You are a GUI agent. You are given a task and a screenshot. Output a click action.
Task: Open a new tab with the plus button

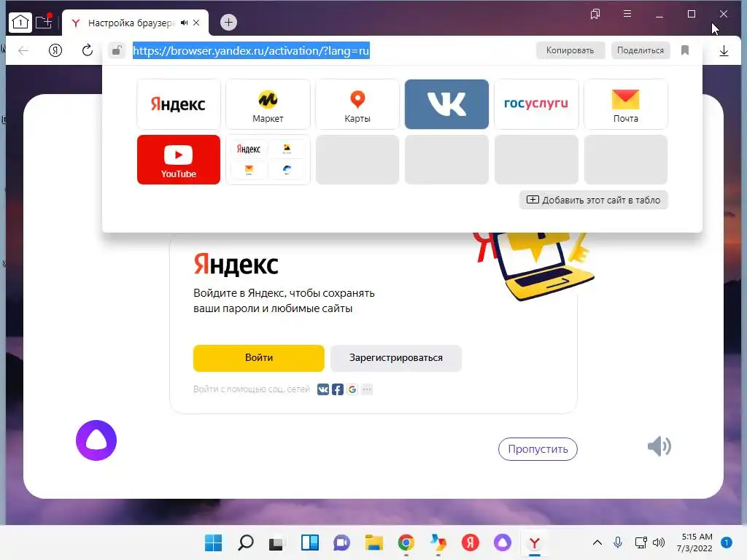[228, 22]
